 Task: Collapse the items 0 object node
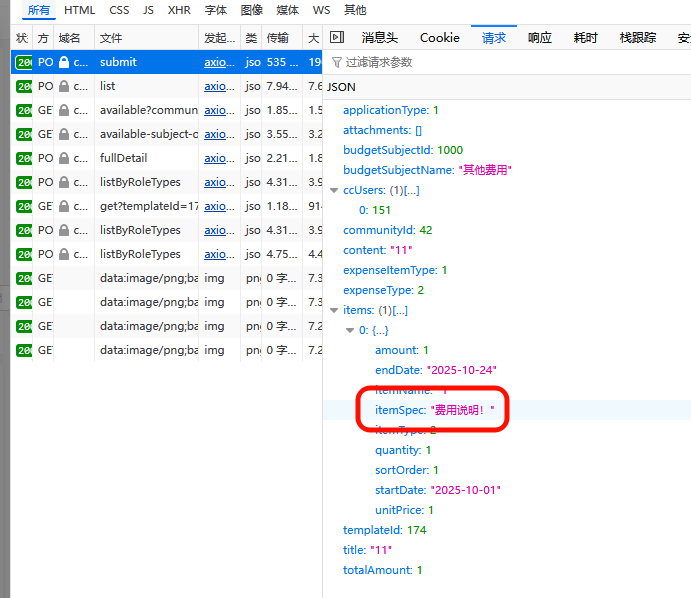350,330
